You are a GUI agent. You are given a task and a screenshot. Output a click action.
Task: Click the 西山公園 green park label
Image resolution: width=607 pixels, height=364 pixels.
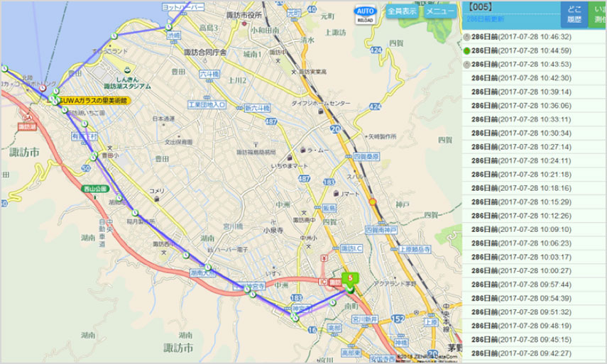tap(95, 189)
